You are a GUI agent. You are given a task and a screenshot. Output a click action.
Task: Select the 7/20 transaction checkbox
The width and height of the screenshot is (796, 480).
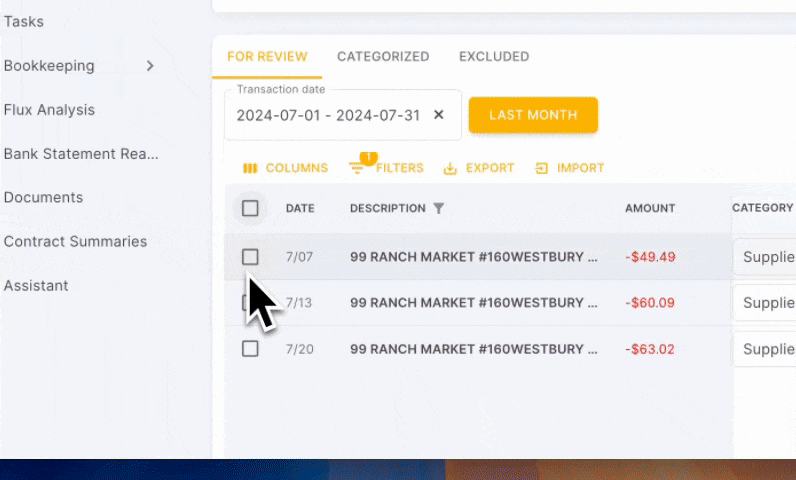(250, 349)
